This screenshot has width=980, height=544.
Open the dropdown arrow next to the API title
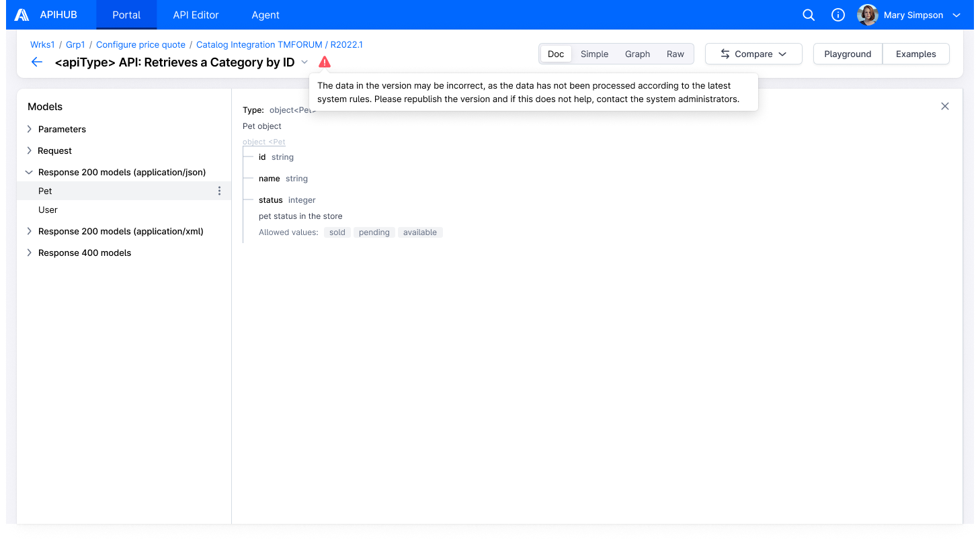[304, 62]
